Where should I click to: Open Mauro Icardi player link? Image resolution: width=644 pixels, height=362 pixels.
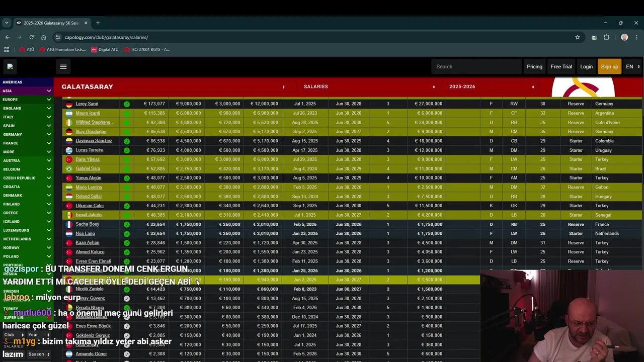pyautogui.click(x=88, y=113)
